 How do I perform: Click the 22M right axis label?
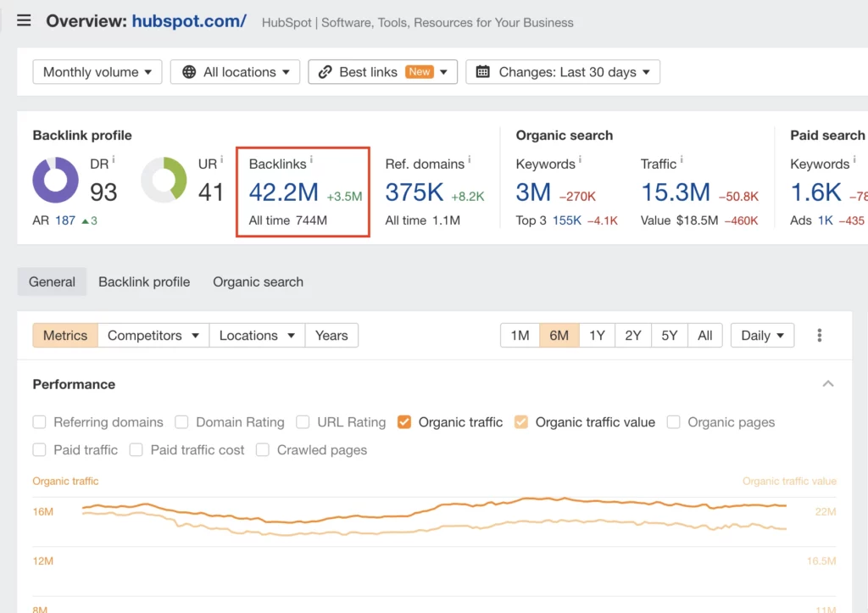[x=826, y=511]
